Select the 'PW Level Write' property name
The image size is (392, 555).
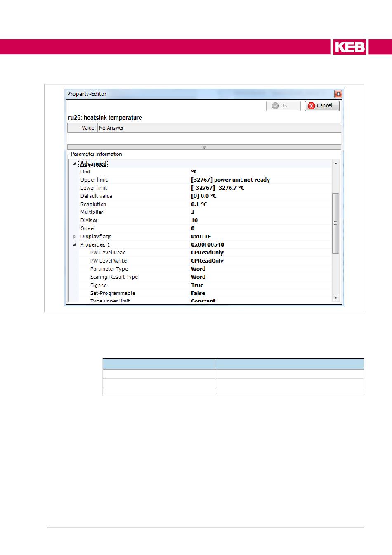[x=109, y=261]
